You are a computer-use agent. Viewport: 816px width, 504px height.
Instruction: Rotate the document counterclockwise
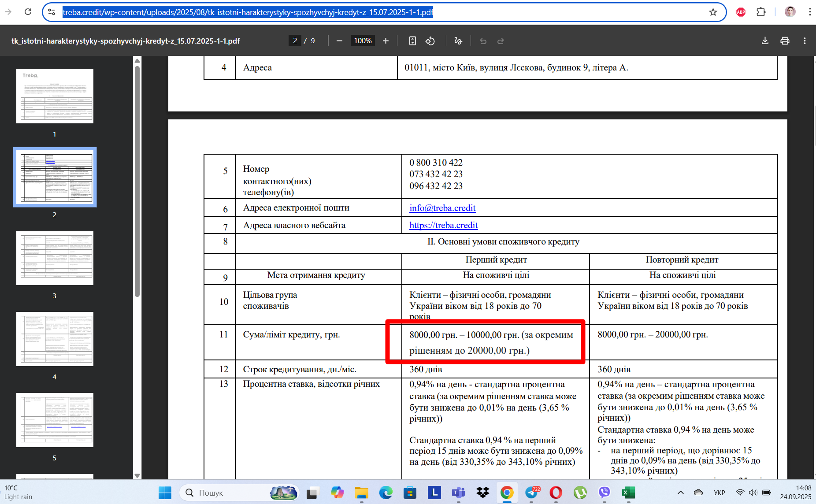tap(430, 41)
